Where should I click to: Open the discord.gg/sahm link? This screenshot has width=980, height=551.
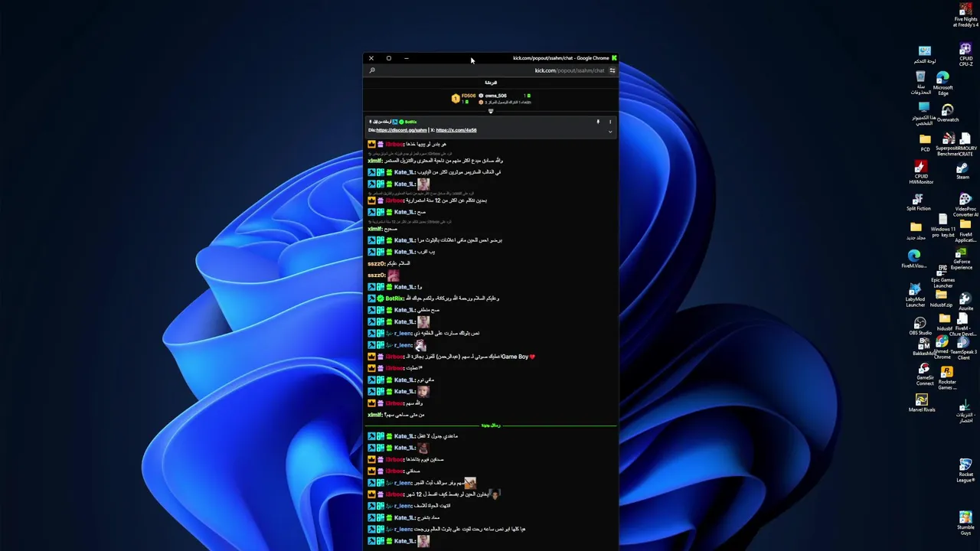pyautogui.click(x=401, y=130)
